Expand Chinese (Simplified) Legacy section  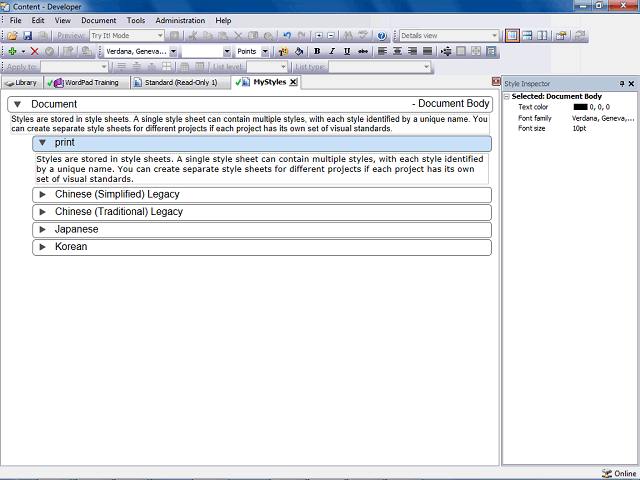pos(42,195)
